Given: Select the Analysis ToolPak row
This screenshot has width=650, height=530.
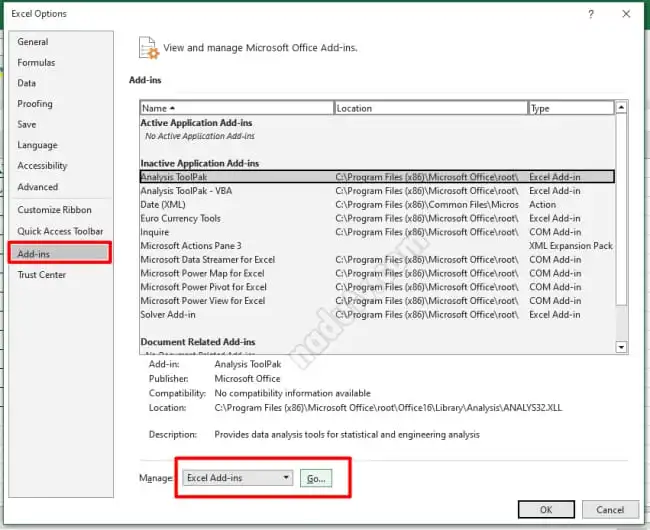Looking at the screenshot, I should tap(377, 177).
